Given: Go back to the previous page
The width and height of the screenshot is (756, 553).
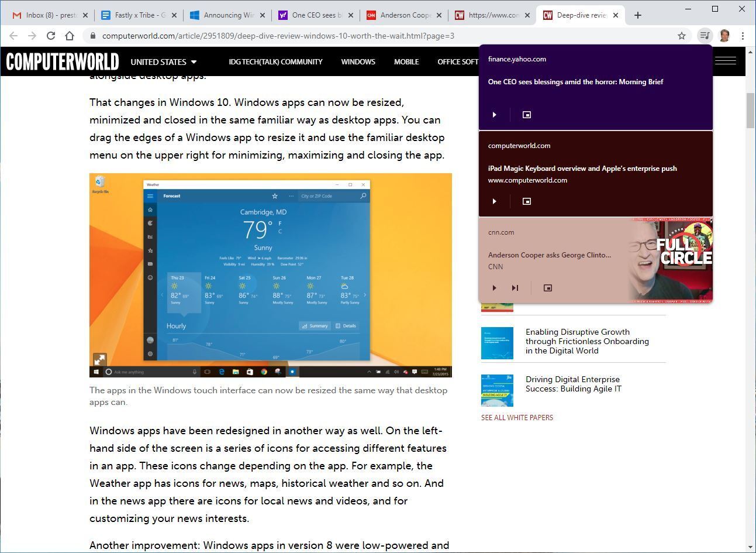Looking at the screenshot, I should tap(13, 36).
